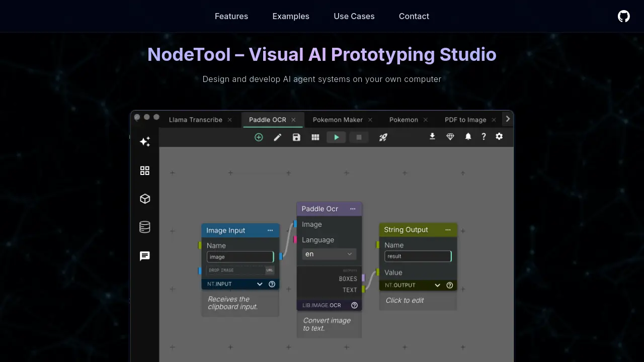Screen dimensions: 644x362
Task: Click the 'Click to edit' comment text
Action: point(405,300)
